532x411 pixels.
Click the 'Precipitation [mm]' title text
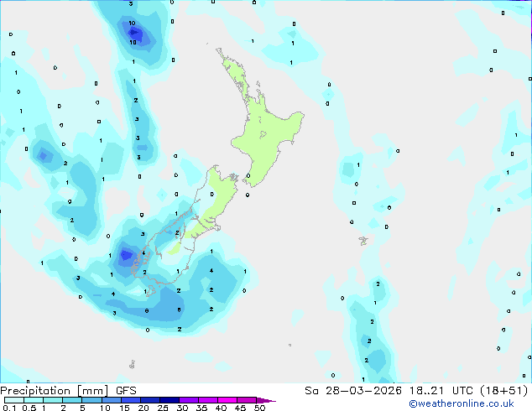[x=55, y=391]
